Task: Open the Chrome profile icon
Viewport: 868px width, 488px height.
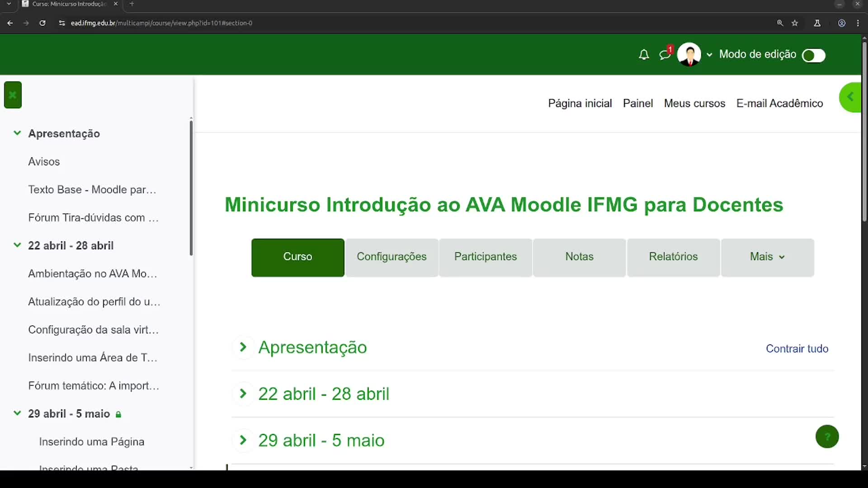Action: point(842,23)
